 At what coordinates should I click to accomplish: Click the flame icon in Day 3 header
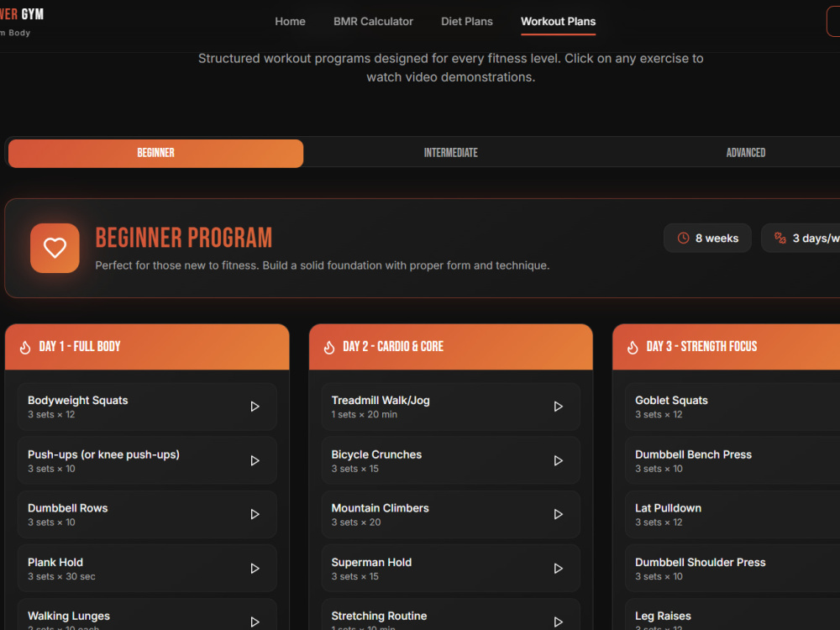coord(633,347)
